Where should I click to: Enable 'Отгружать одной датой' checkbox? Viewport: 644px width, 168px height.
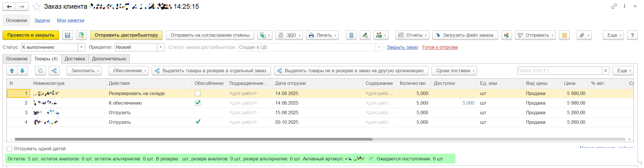pyautogui.click(x=10, y=149)
